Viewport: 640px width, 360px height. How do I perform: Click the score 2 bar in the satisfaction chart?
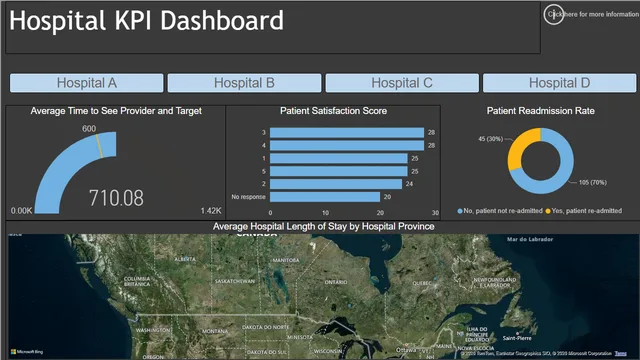click(336, 184)
